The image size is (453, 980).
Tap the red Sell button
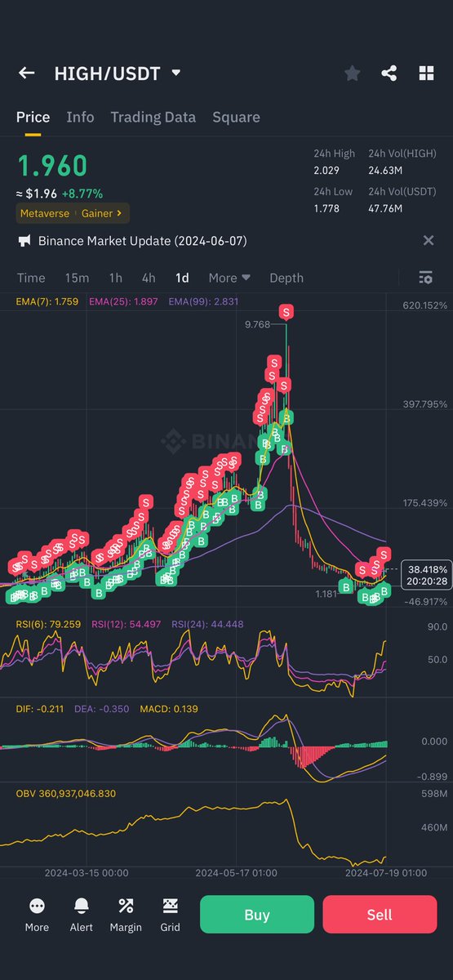pyautogui.click(x=380, y=914)
